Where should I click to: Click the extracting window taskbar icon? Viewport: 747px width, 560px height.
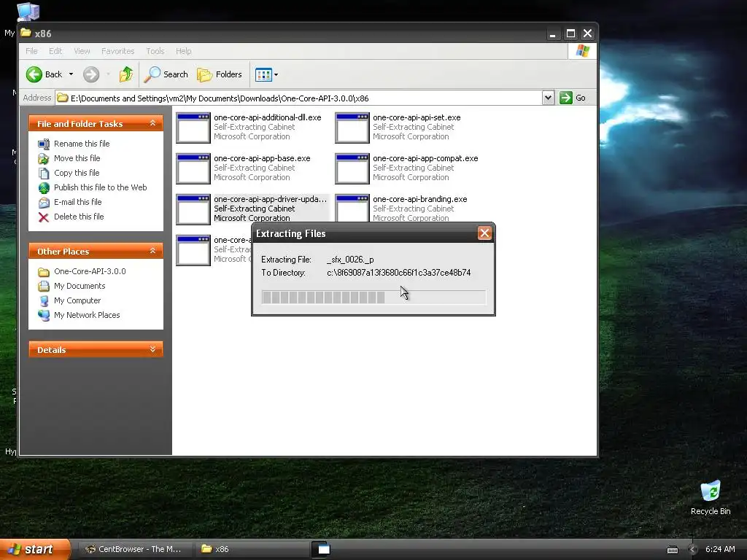[323, 549]
